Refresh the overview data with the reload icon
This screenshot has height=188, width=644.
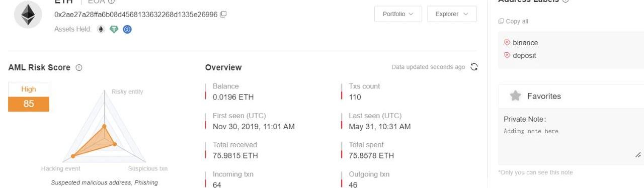click(x=473, y=67)
